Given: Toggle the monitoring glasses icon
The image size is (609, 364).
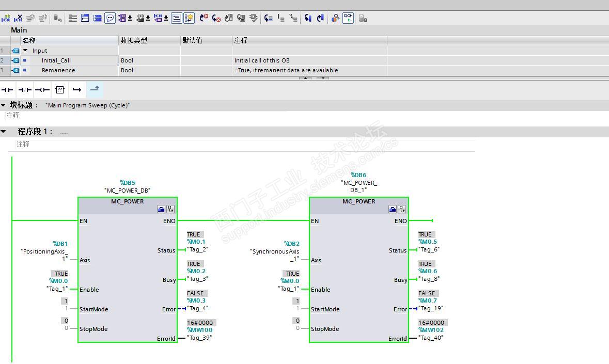Looking at the screenshot, I should (x=348, y=18).
